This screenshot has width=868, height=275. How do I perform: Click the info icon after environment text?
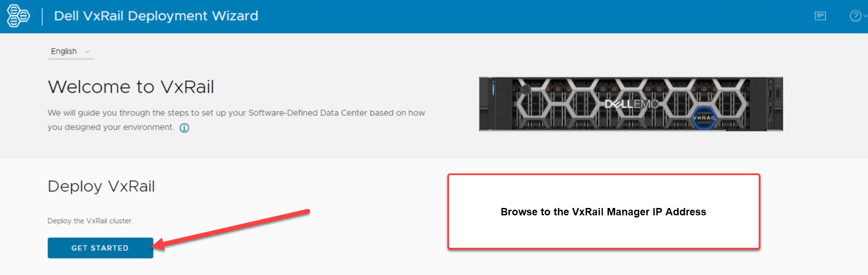pos(184,128)
